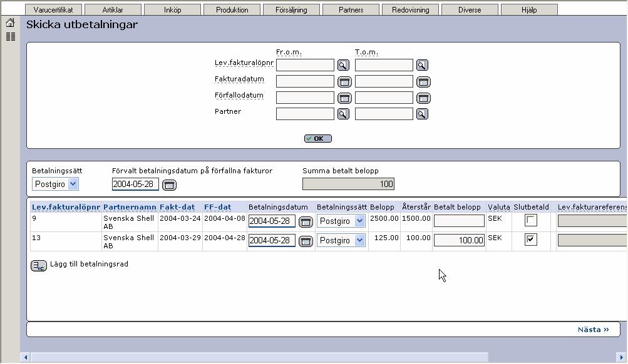Click Lev.fakturareferens field for invoice 9
Image resolution: width=628 pixels, height=364 pixels.
point(592,221)
